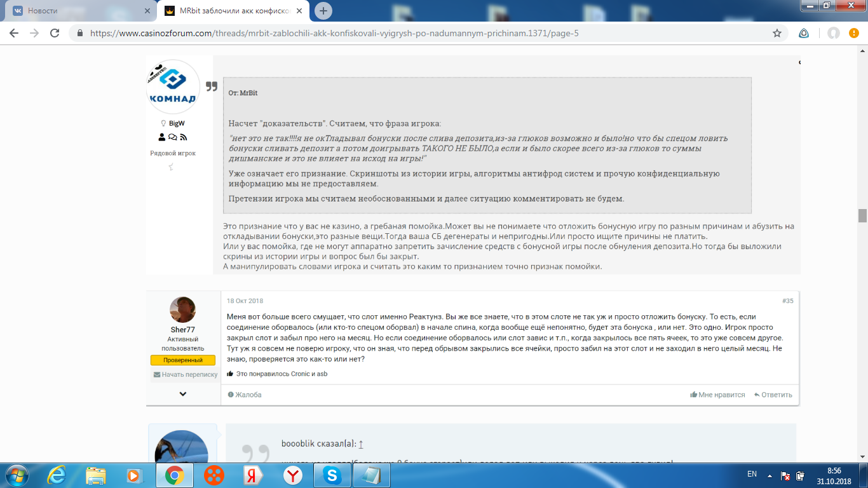Click the yellow Проверенный badge
Screen dimensions: 868x488
183,360
